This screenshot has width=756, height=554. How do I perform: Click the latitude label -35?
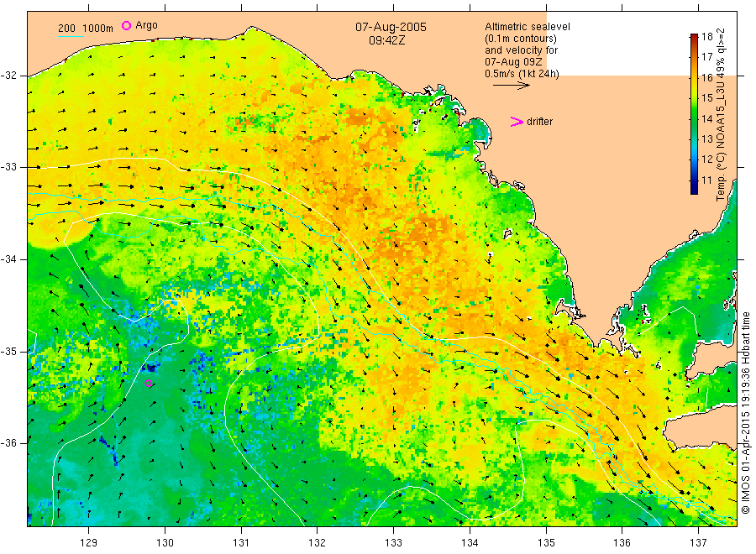point(8,351)
